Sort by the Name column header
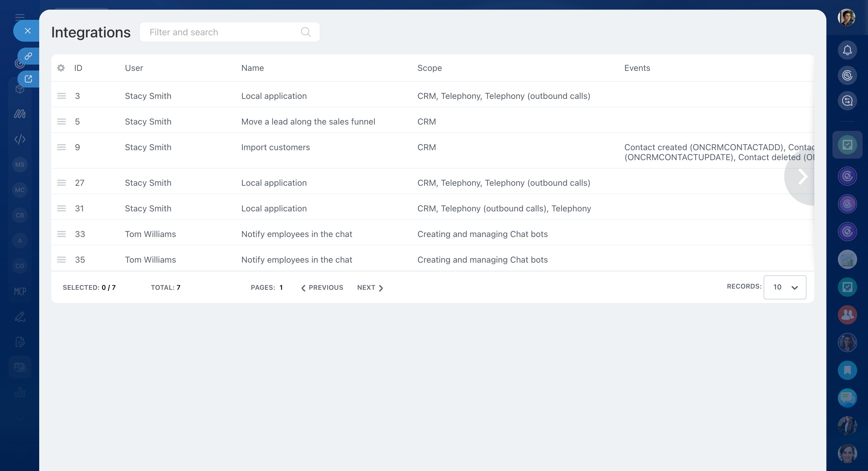Viewport: 868px width, 471px height. point(252,68)
